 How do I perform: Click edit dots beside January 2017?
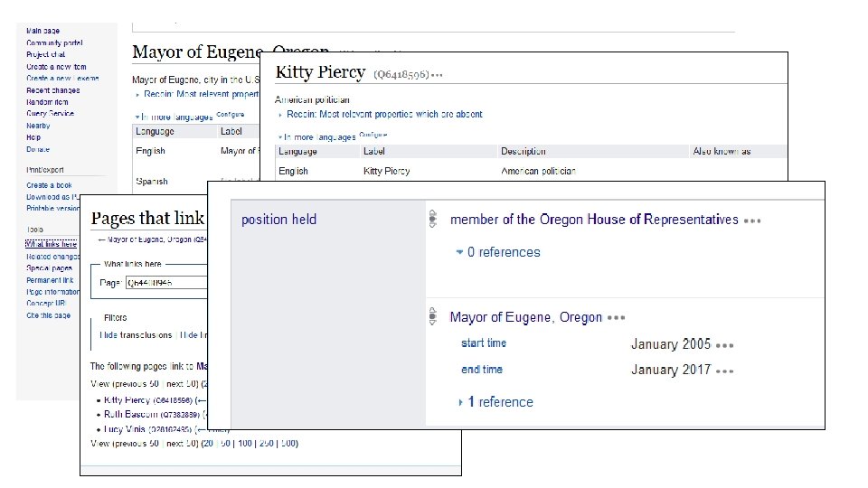tap(725, 371)
